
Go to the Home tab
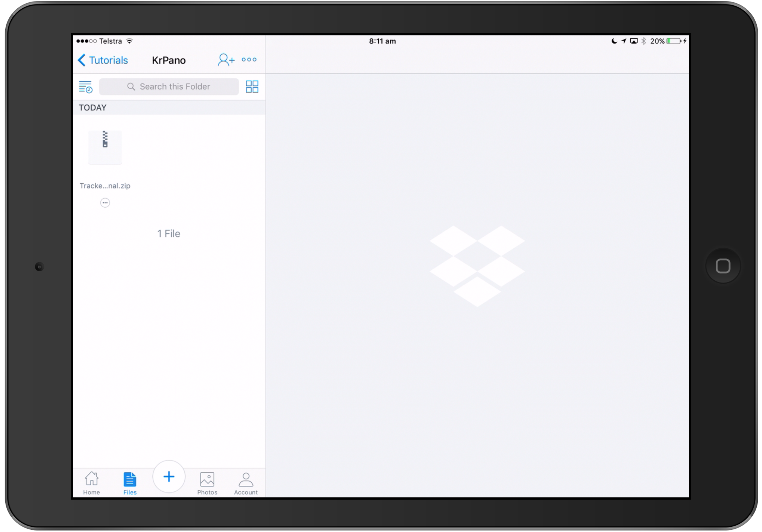[91, 483]
